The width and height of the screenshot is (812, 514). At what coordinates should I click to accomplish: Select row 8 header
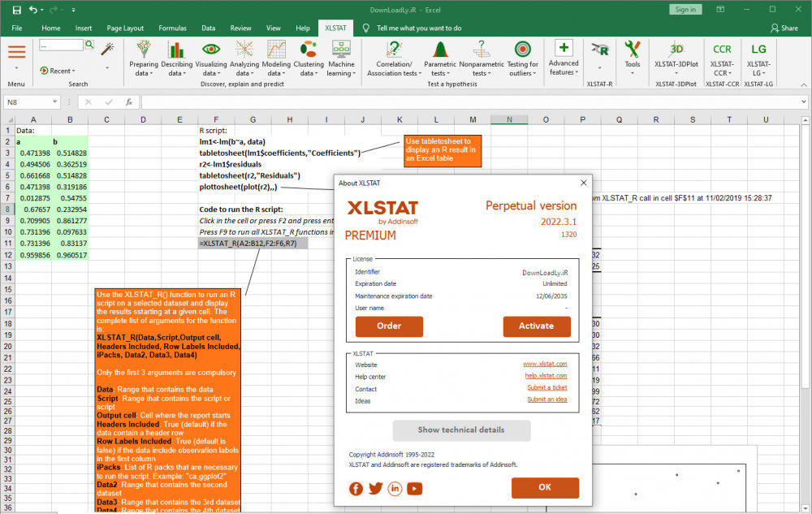pos(8,209)
